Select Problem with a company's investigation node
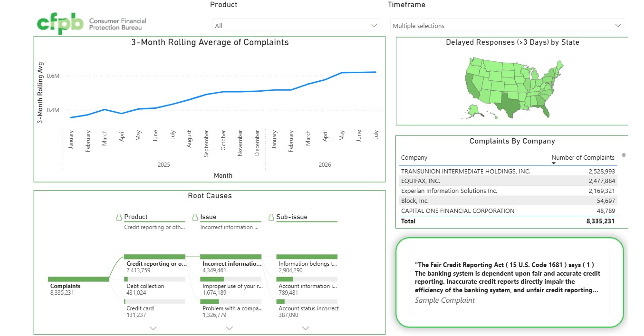The image size is (644, 336). pyautogui.click(x=231, y=301)
